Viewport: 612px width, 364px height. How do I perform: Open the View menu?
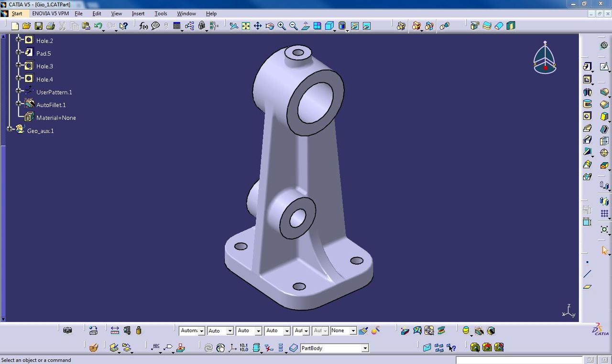coord(117,13)
